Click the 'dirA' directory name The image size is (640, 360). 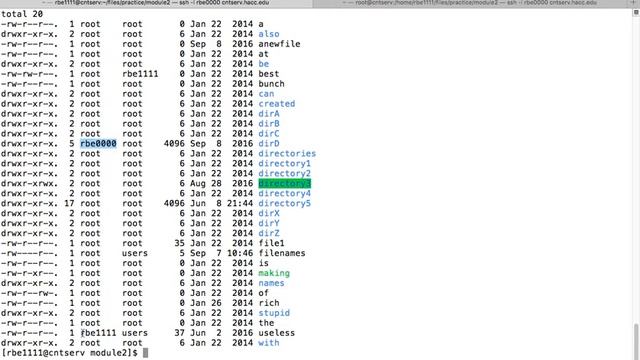(269, 114)
